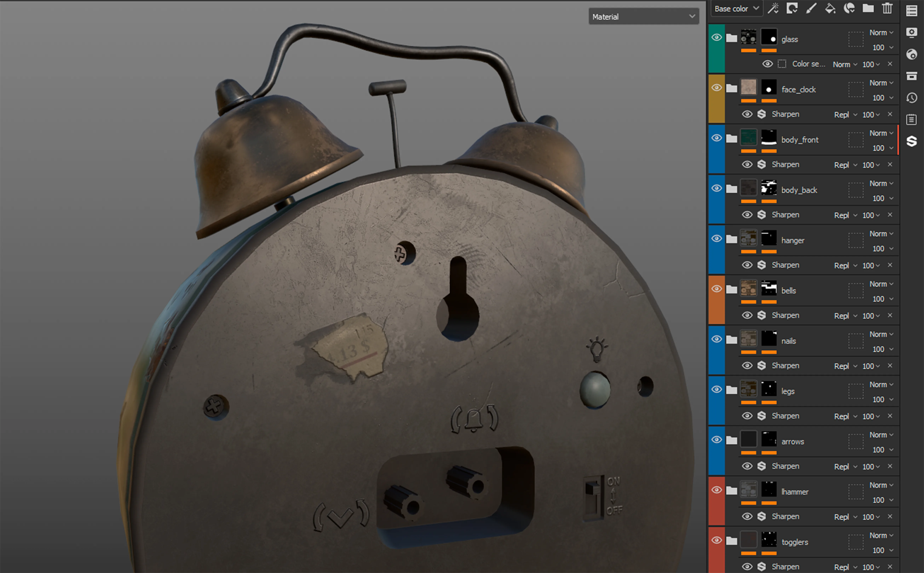924x573 pixels.
Task: Change Repl blend mode of body_back Sharpen
Action: click(846, 215)
